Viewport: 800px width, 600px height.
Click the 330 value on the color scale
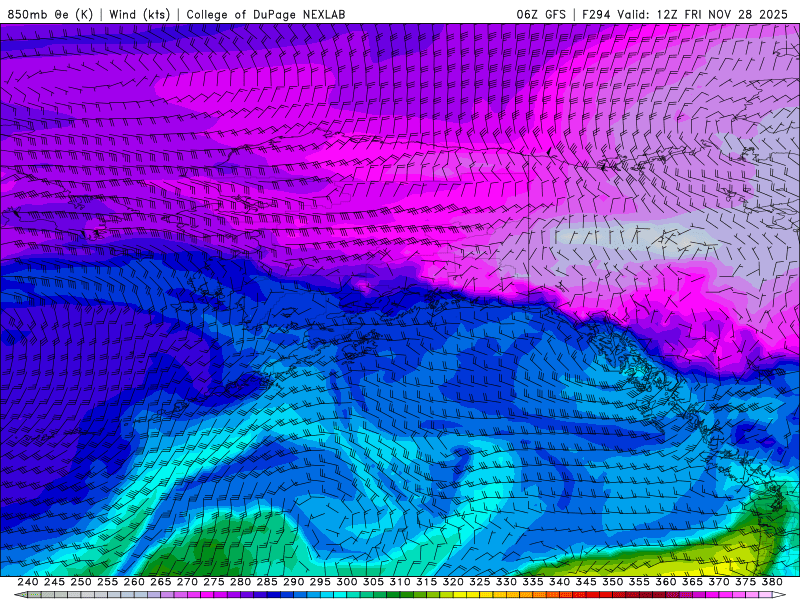506,582
